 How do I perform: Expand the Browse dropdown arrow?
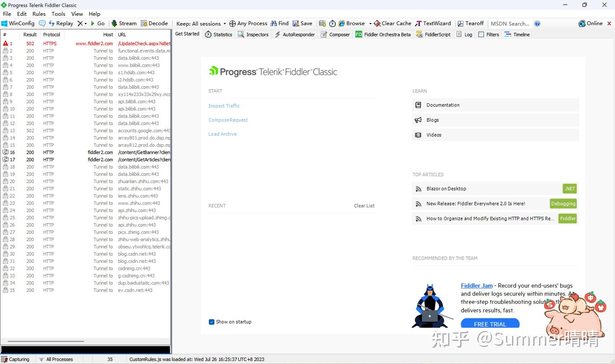click(370, 23)
